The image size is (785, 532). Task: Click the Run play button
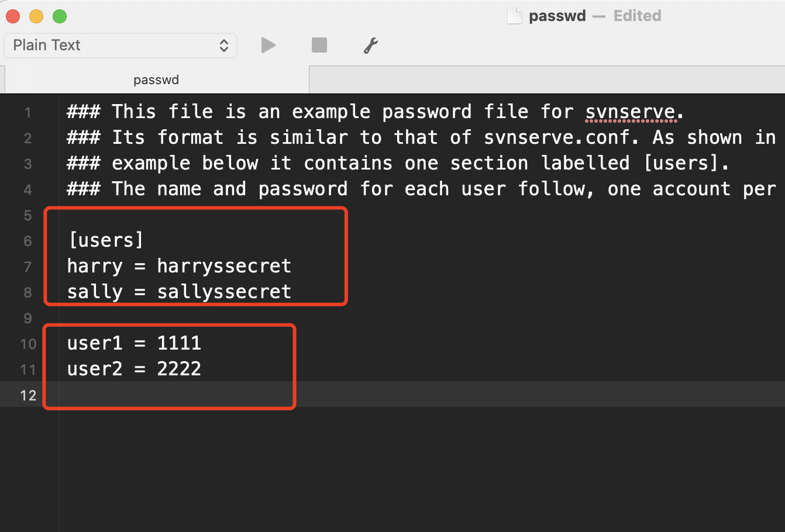tap(268, 45)
